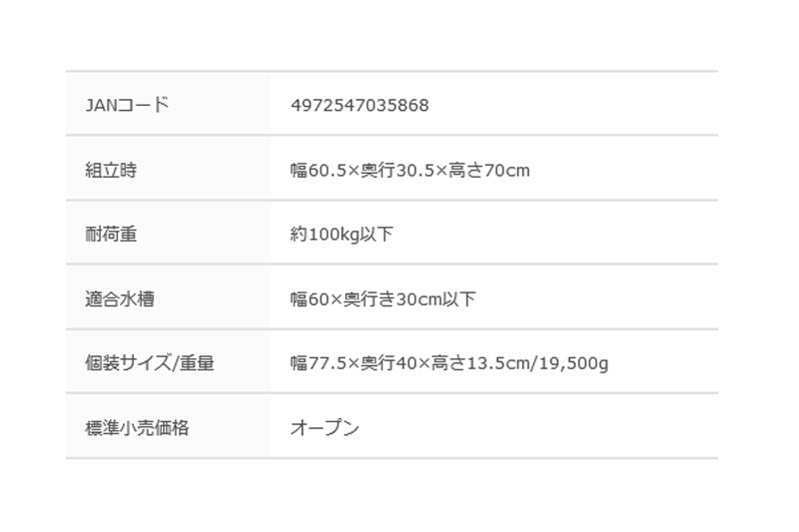799x532 pixels.
Task: Click the 適合水槽 label cell
Action: tap(168, 297)
